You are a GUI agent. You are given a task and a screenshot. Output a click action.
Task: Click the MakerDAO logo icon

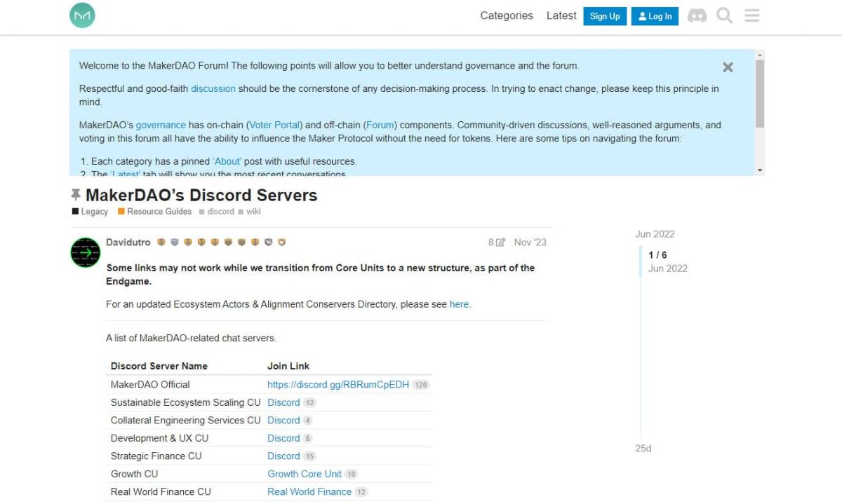coord(82,15)
